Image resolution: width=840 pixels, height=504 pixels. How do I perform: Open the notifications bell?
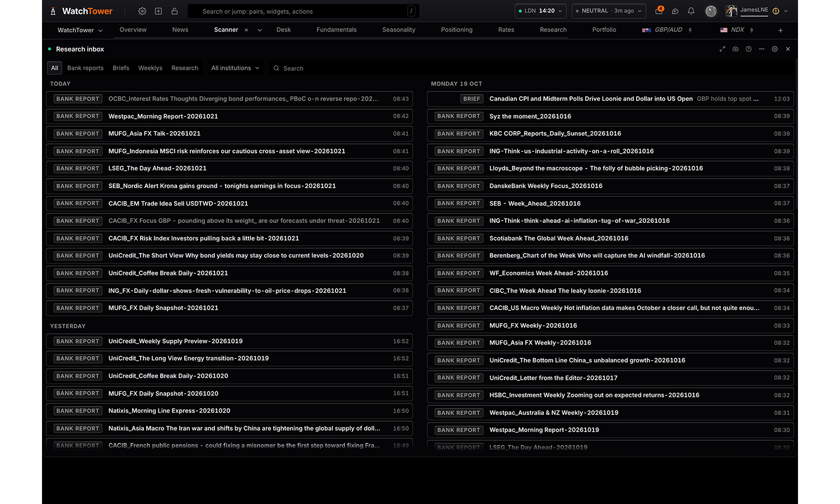pyautogui.click(x=691, y=11)
